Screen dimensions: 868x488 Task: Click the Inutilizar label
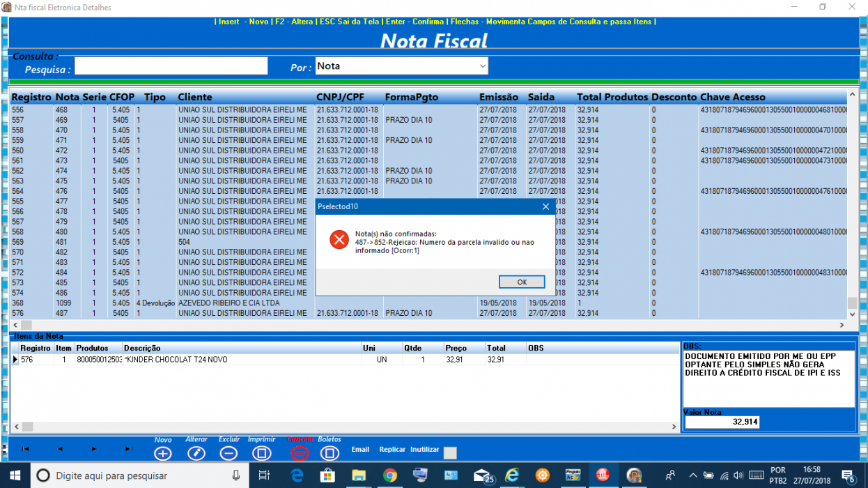point(425,450)
